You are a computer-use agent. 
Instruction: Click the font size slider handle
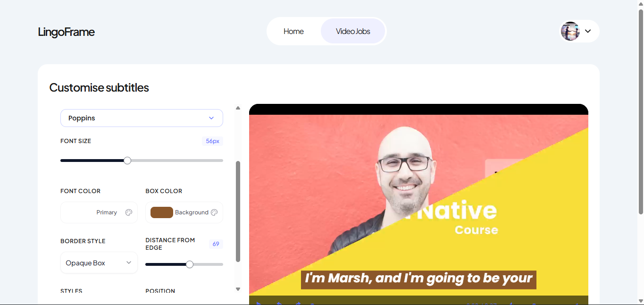pyautogui.click(x=127, y=161)
